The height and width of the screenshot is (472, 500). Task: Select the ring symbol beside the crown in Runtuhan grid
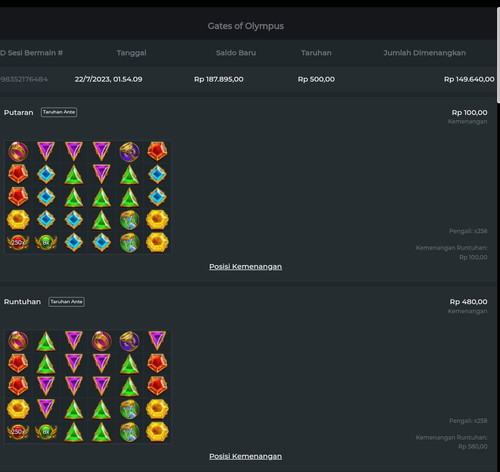101,341
